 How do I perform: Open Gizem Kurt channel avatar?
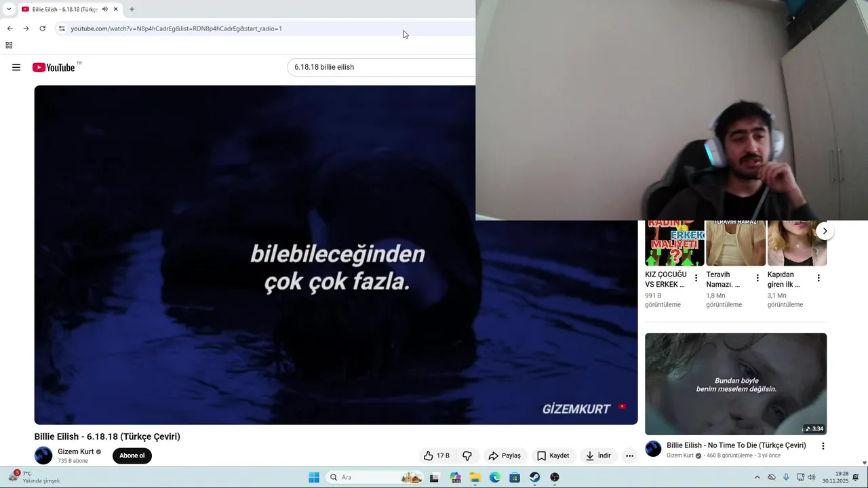coord(43,455)
